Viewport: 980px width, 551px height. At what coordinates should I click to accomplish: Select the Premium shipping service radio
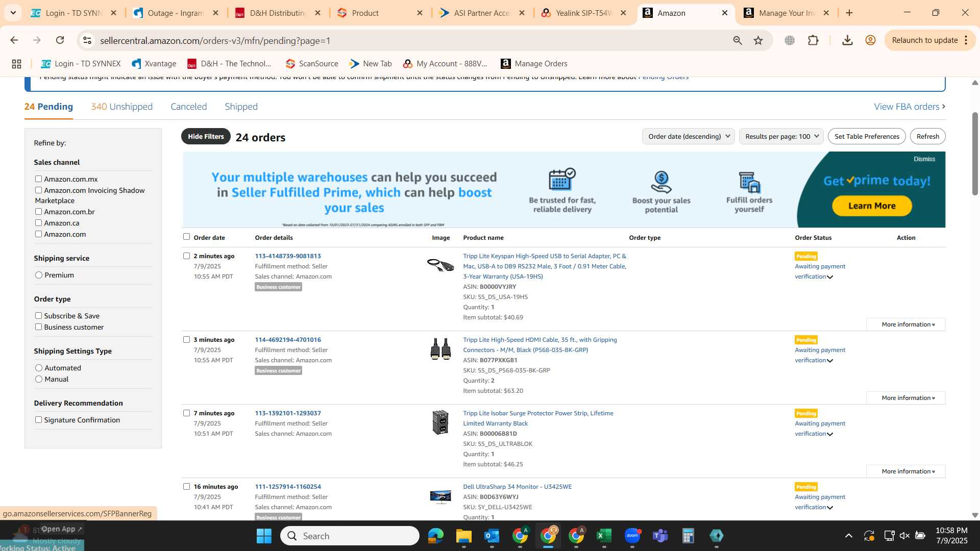(x=39, y=275)
